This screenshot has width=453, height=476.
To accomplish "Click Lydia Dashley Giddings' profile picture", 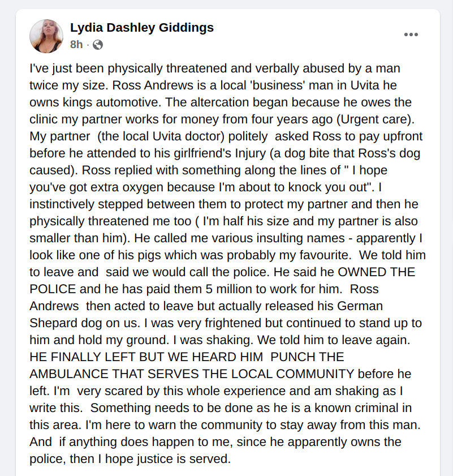I will [x=46, y=36].
